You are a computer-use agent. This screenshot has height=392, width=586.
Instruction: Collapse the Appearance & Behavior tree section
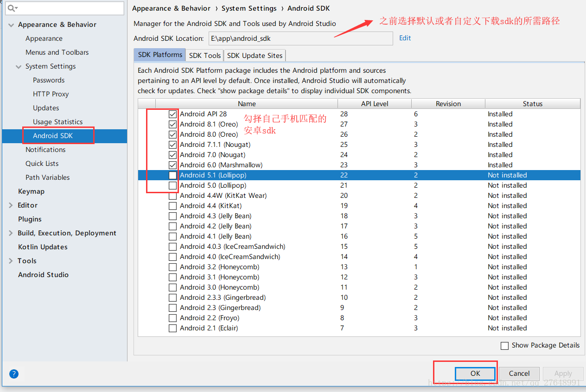pyautogui.click(x=11, y=25)
